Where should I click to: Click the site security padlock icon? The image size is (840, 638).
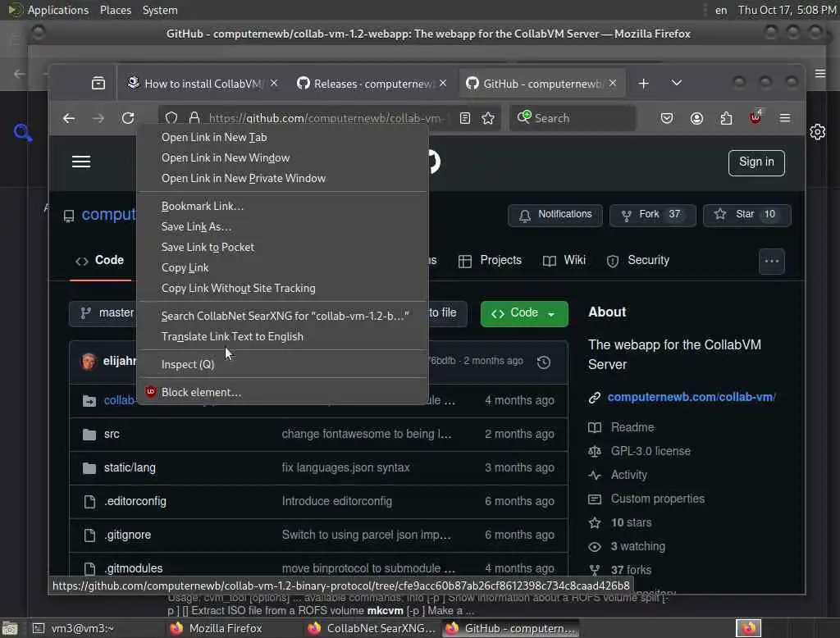point(194,118)
